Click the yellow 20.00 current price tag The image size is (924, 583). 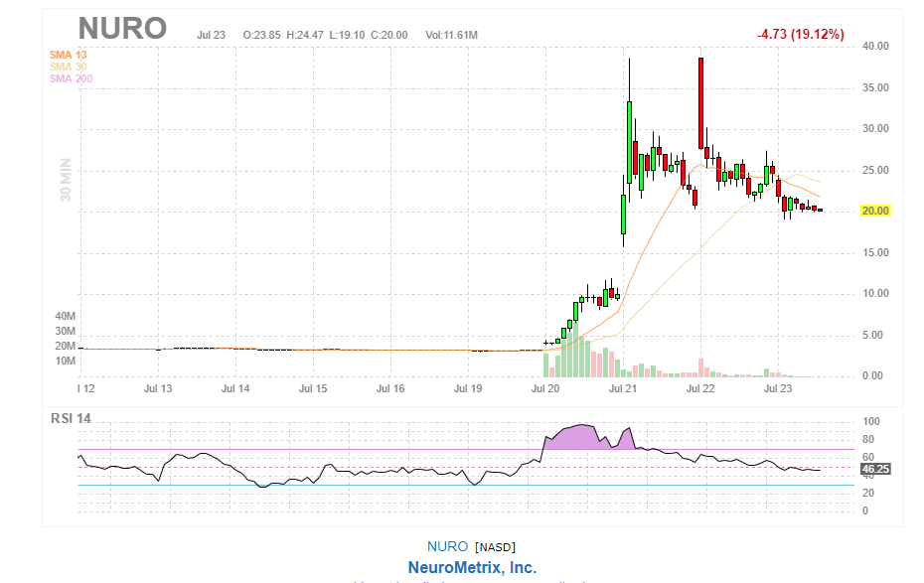(874, 211)
